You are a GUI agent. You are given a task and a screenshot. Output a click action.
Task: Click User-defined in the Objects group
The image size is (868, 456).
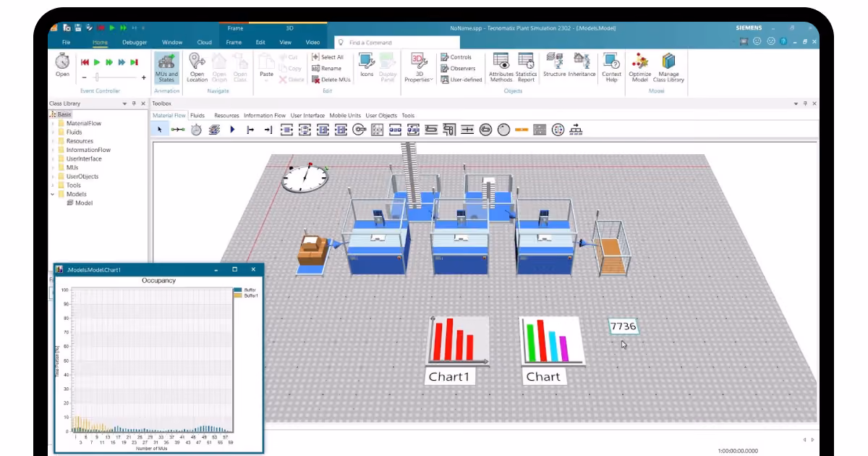point(461,80)
